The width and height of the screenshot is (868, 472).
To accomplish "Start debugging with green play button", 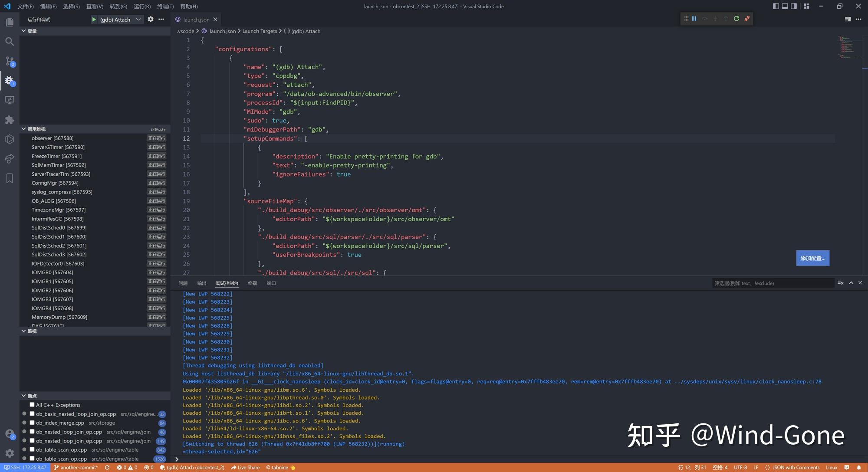I will click(94, 20).
